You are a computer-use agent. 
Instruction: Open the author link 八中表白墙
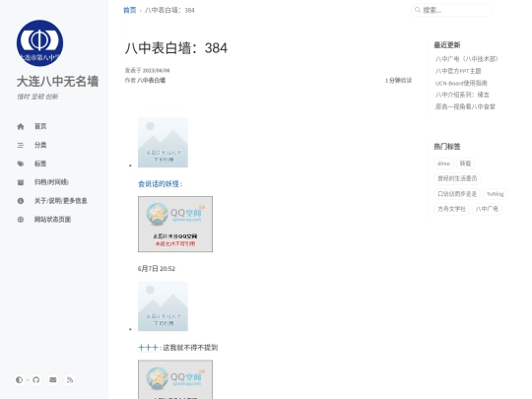(x=152, y=81)
